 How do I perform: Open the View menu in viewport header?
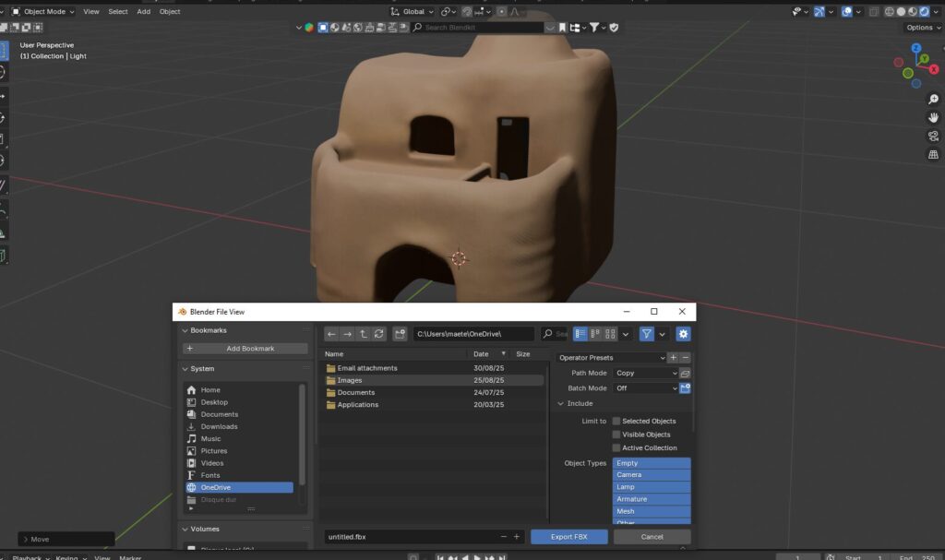(91, 11)
